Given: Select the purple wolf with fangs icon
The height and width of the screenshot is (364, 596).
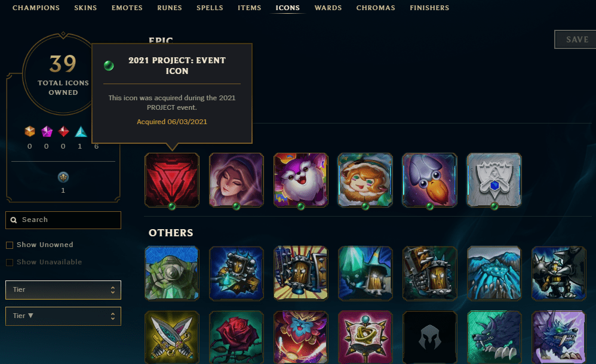Looking at the screenshot, I should tap(559, 337).
